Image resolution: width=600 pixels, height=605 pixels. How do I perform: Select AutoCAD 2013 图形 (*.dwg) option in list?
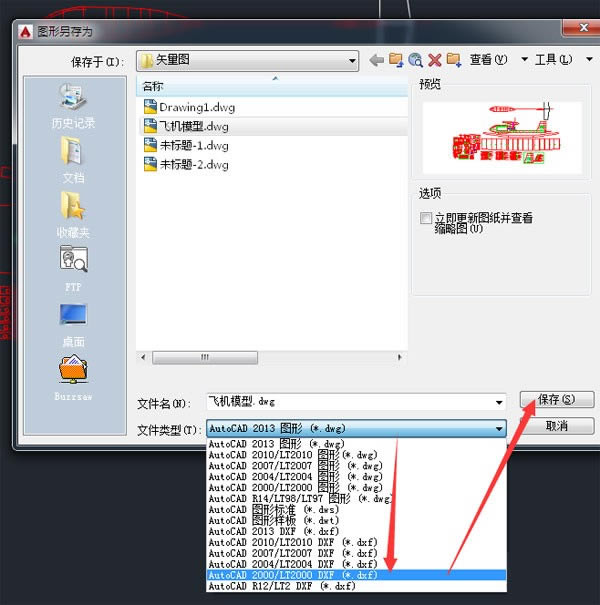[356, 444]
